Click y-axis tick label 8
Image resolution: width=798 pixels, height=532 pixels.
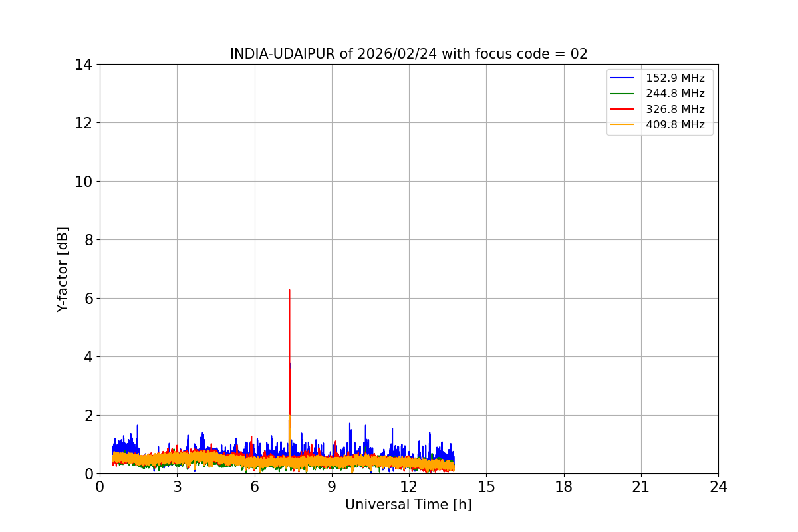click(88, 240)
